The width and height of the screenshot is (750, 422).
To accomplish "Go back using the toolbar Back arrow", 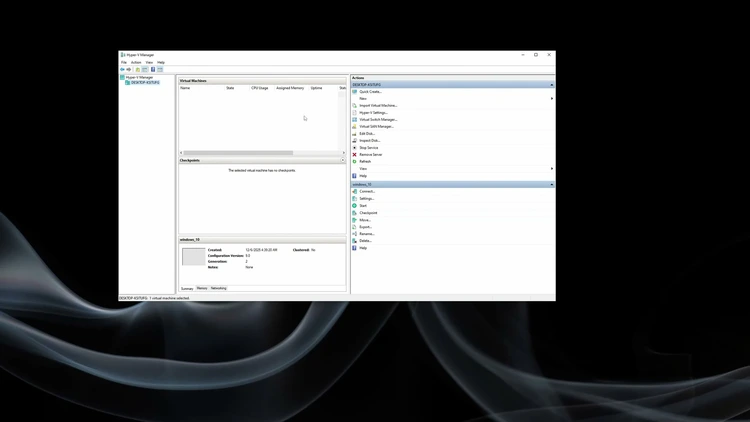I will click(x=122, y=69).
